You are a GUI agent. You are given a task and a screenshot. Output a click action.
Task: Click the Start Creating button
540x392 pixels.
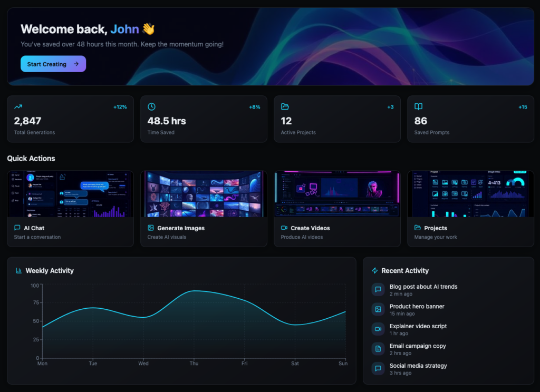pos(53,64)
